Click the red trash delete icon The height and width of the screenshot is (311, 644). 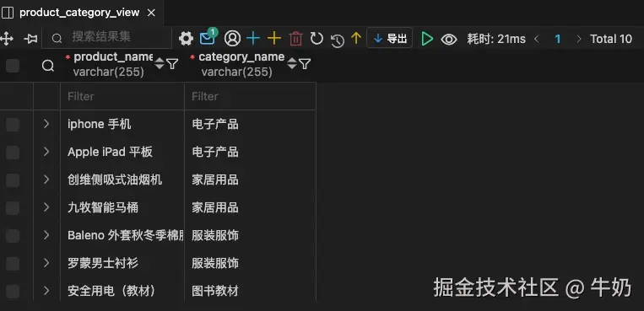coord(295,39)
